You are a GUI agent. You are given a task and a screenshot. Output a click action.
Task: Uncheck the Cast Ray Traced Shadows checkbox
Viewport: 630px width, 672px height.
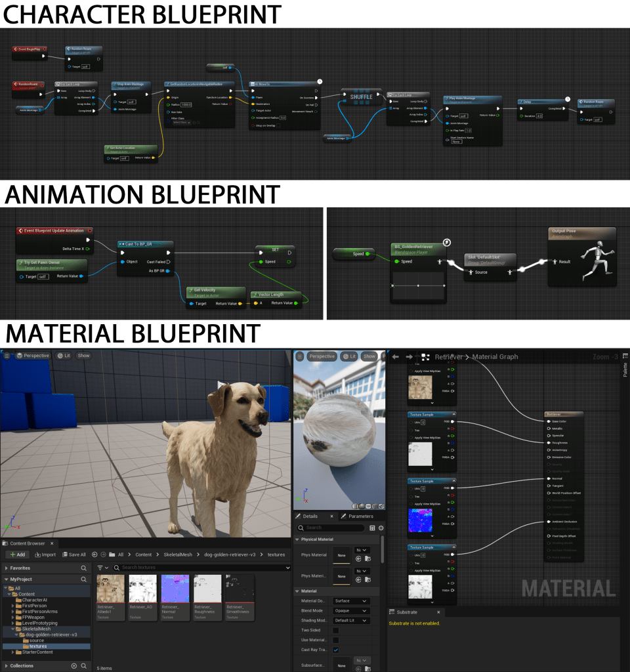pos(336,650)
